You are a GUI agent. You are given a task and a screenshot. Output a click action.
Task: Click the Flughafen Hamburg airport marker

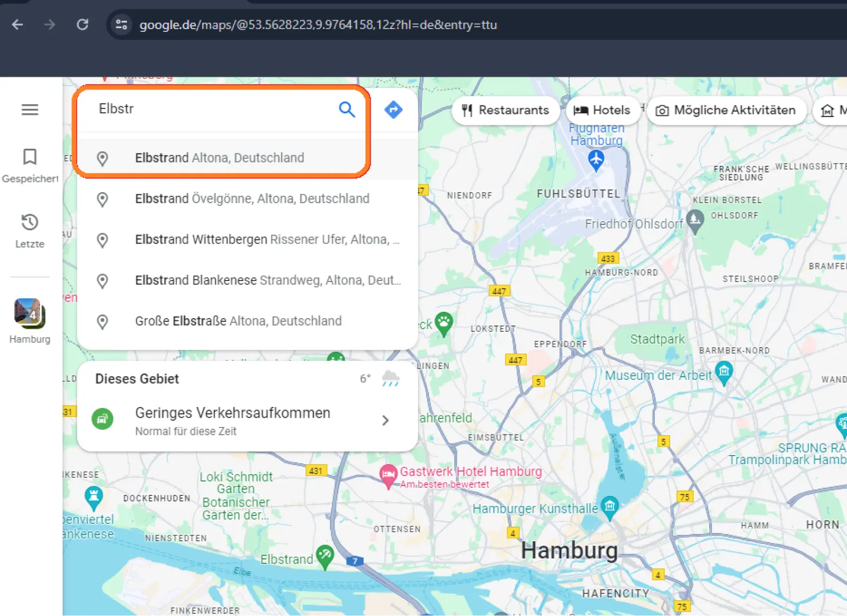[x=596, y=160]
